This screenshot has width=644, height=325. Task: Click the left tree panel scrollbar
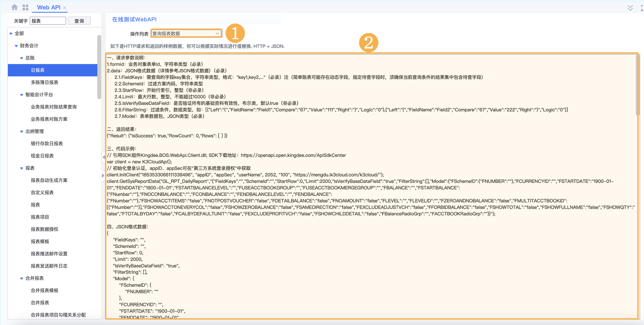[x=99, y=67]
